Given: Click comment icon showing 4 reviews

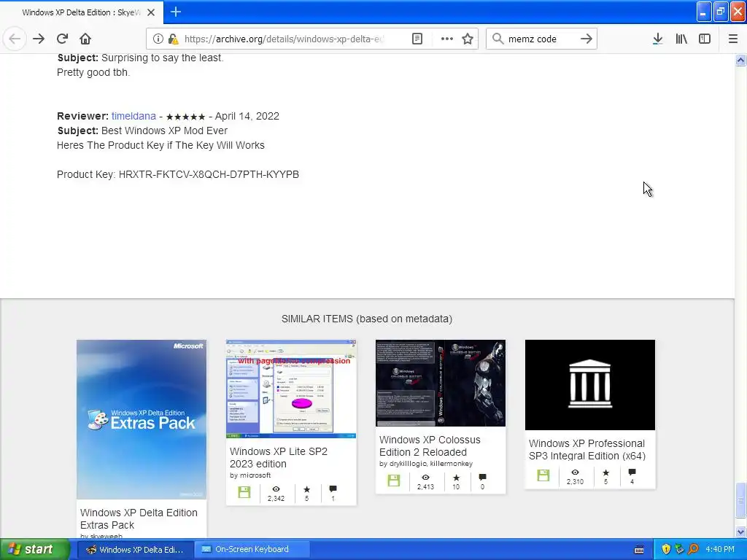Looking at the screenshot, I should point(632,472).
